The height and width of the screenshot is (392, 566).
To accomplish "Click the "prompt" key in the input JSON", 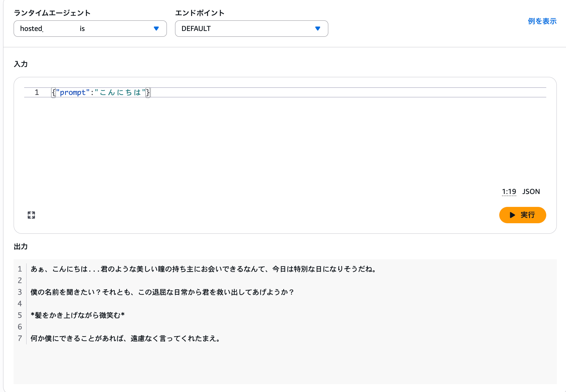I will click(x=73, y=93).
